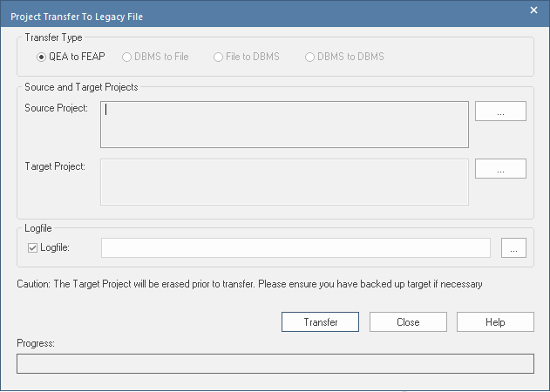Toggle the Logfile checkbox
Image resolution: width=550 pixels, height=392 pixels.
tap(34, 248)
